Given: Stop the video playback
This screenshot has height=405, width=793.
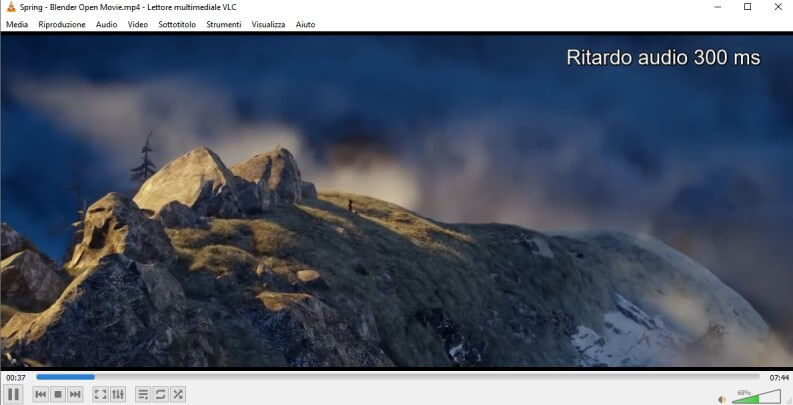Looking at the screenshot, I should [58, 394].
